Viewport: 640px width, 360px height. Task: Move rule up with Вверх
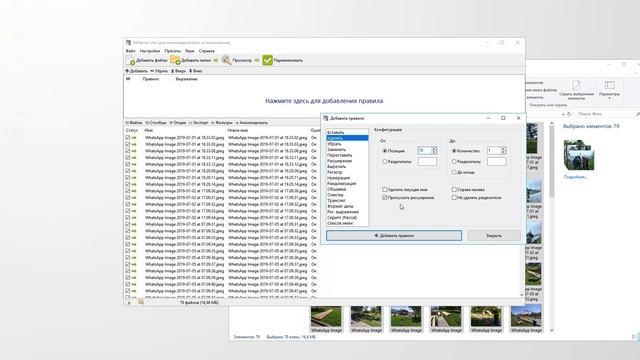[178, 71]
